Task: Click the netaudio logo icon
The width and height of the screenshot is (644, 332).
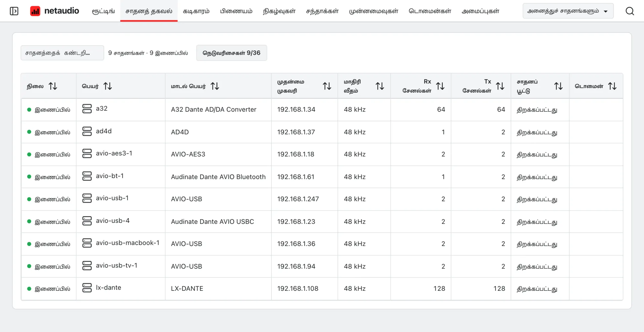Action: point(35,11)
